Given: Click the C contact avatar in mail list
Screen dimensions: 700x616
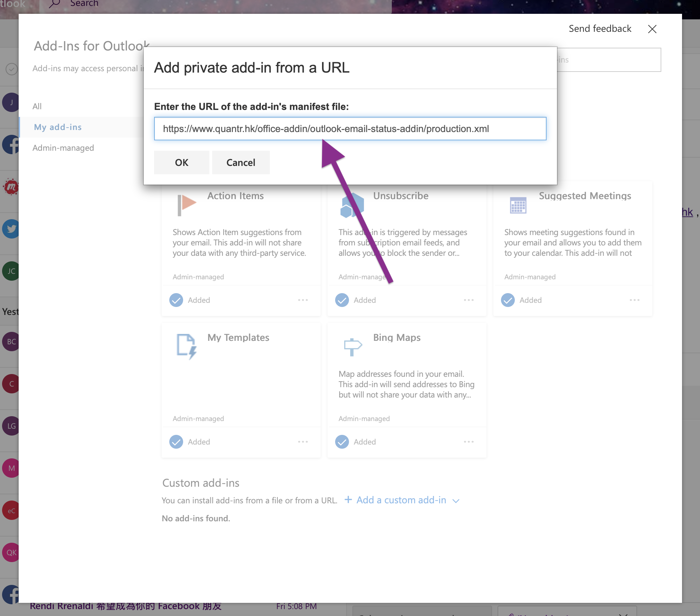Looking at the screenshot, I should click(x=11, y=384).
